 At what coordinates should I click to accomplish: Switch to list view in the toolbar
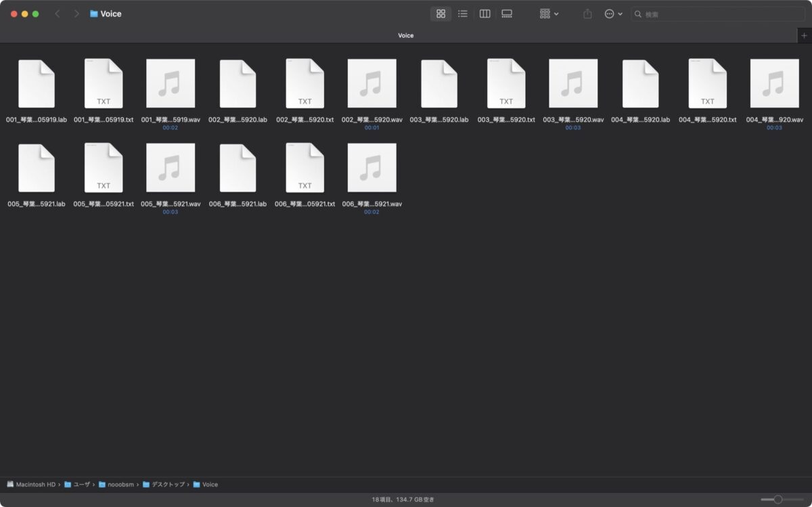click(463, 14)
